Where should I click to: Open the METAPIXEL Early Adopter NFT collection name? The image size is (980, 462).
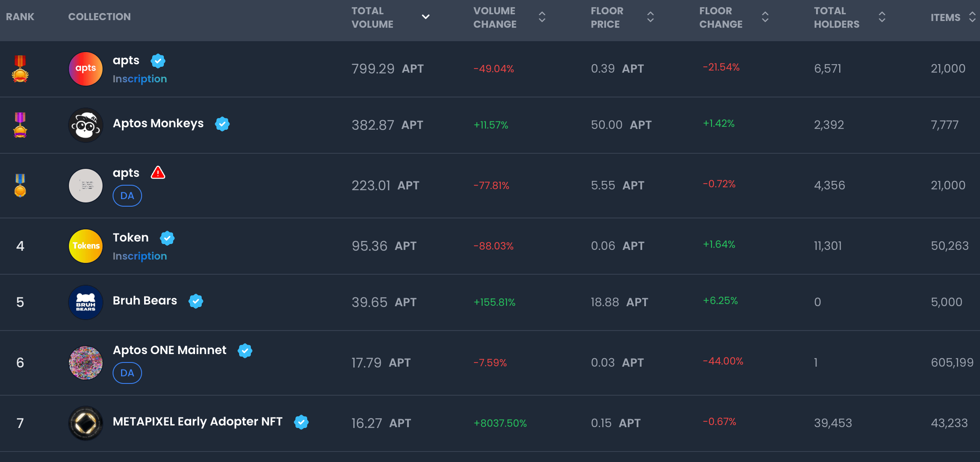[198, 422]
